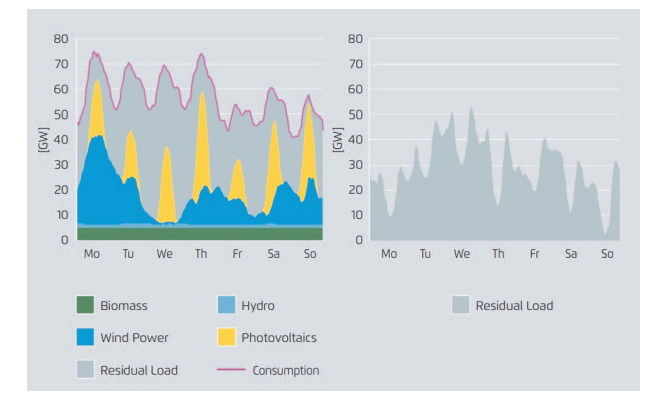The image size is (645, 394).
Task: Click the green biomass band in the stacked chart
Action: coord(200,234)
